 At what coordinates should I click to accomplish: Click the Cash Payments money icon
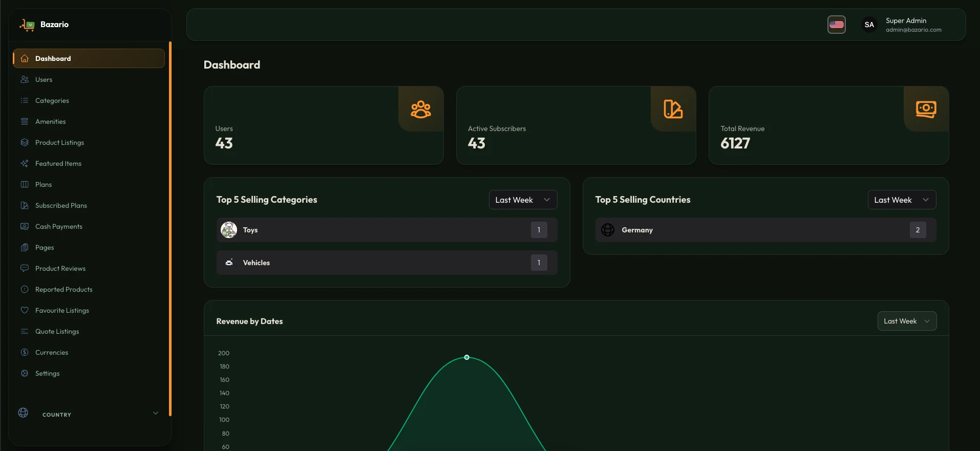(x=25, y=226)
